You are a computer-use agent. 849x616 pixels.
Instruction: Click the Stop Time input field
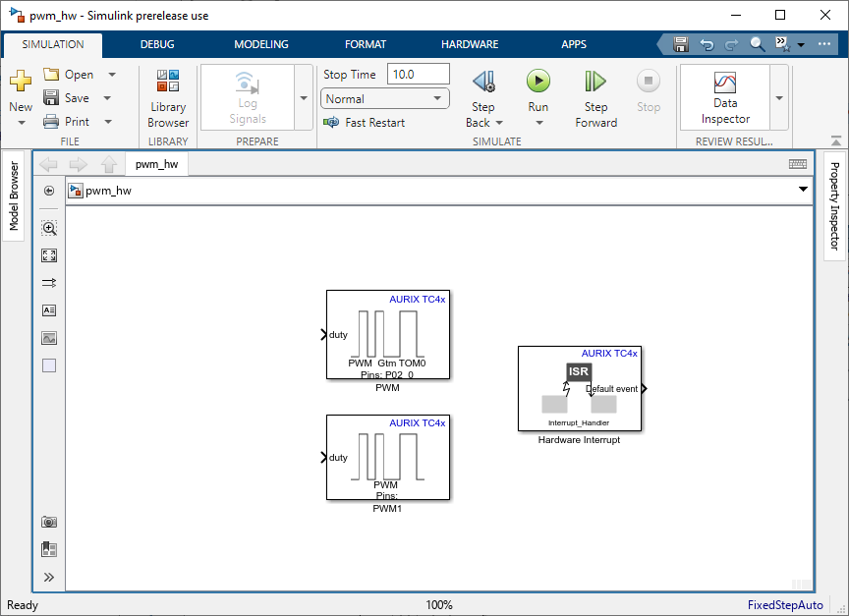pyautogui.click(x=419, y=75)
